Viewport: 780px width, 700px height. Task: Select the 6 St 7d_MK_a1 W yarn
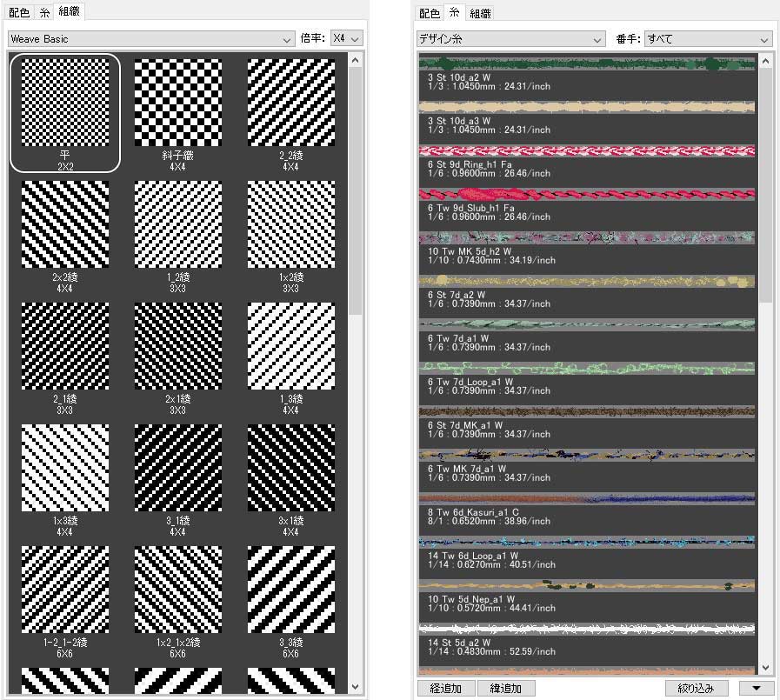coord(587,423)
